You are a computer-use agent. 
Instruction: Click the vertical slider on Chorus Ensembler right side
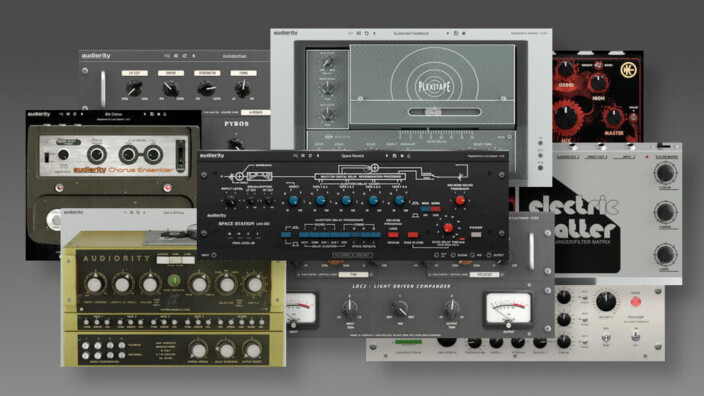[180, 155]
